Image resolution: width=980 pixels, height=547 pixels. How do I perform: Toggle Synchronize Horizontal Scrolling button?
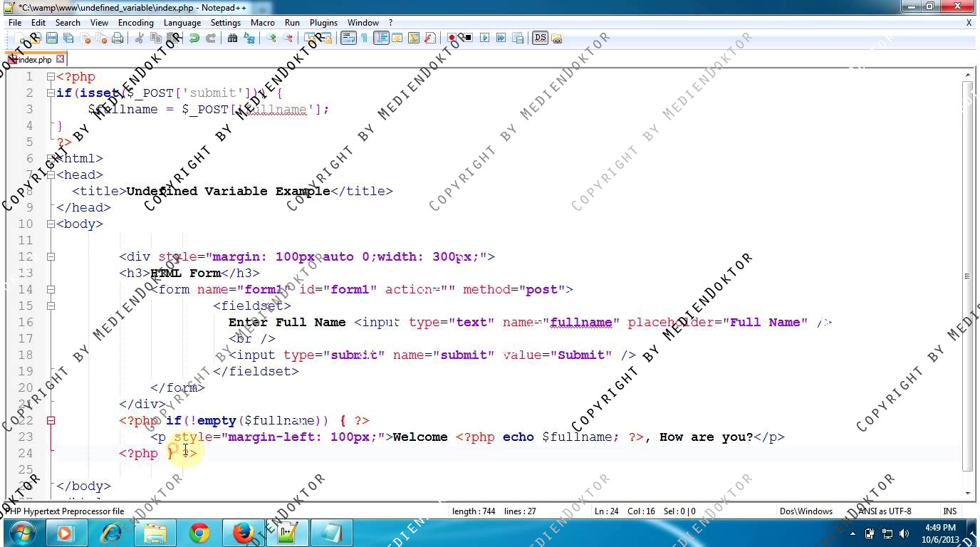(325, 38)
